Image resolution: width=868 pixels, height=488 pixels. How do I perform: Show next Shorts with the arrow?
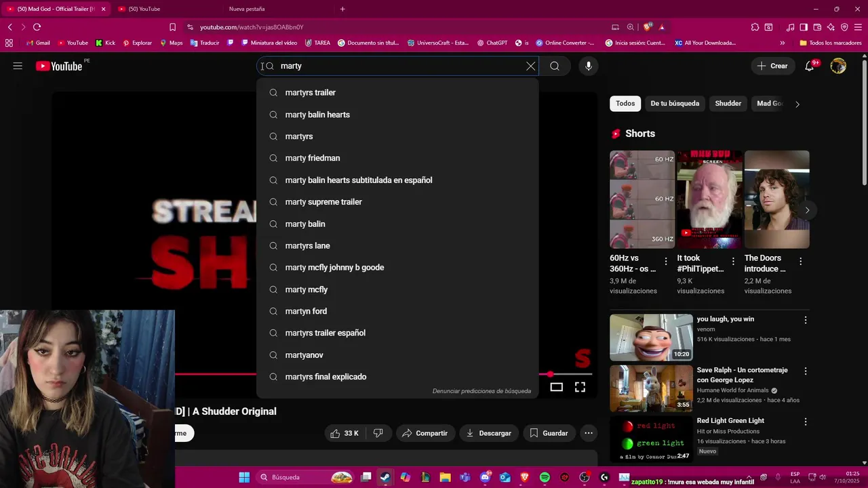807,210
